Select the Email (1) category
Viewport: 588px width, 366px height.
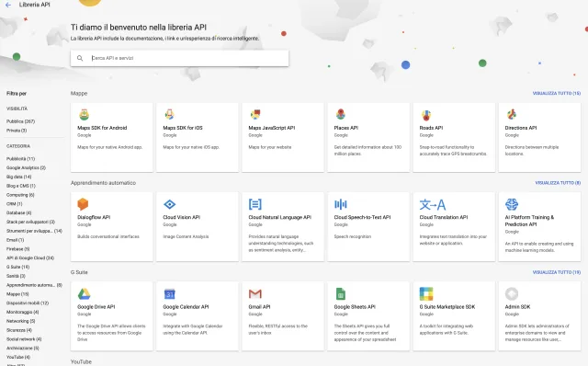coord(15,240)
